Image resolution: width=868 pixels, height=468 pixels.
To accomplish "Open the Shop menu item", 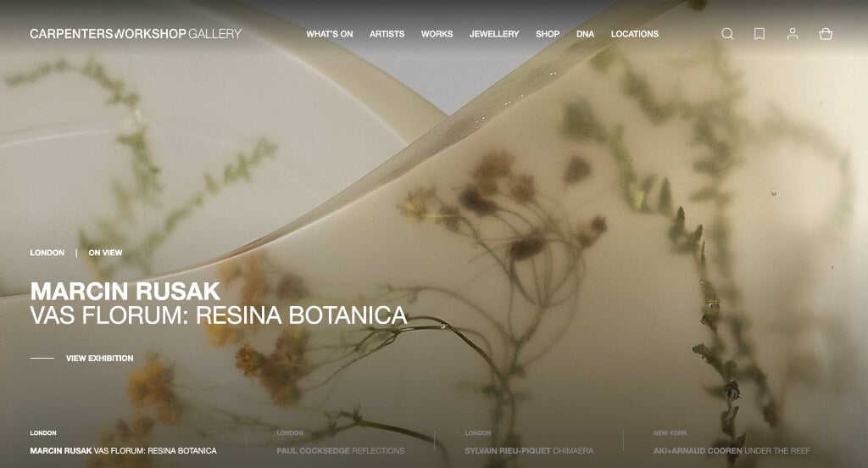I will [548, 34].
